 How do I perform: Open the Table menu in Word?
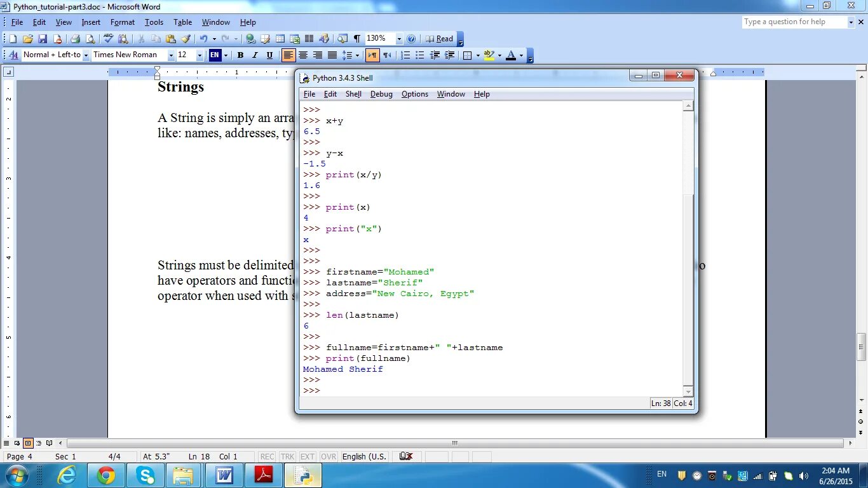(x=182, y=22)
